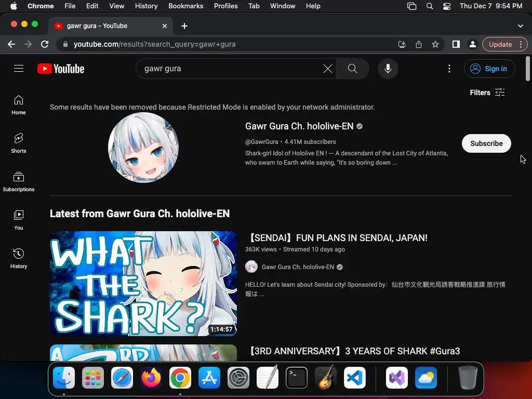Open Gawr Gura channel avatar
Viewport: 532px width, 399px height.
tap(143, 148)
